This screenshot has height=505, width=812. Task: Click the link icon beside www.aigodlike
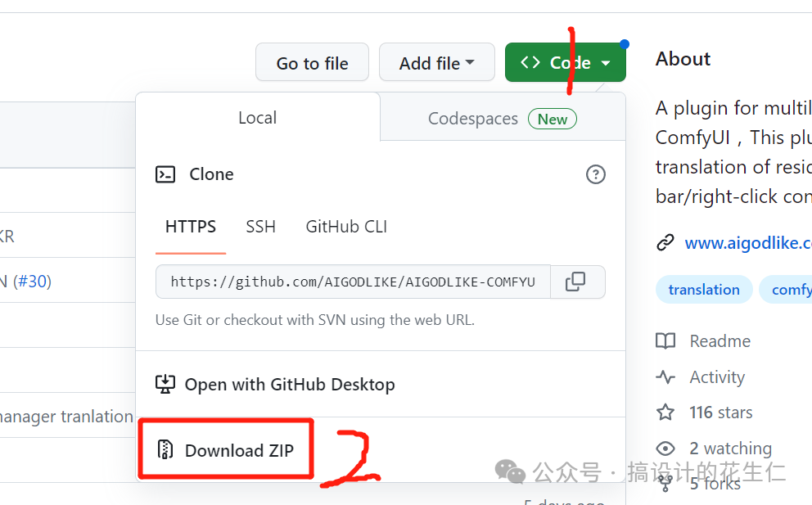665,243
